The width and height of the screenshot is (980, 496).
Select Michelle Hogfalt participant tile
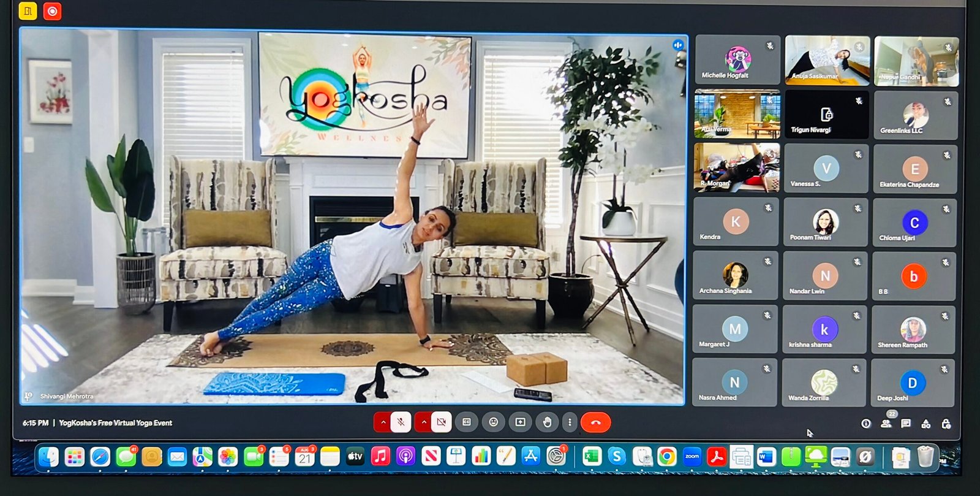tap(737, 60)
